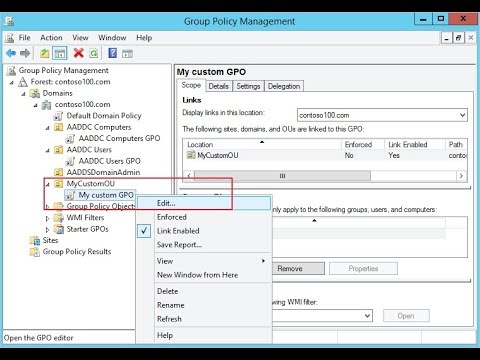The height and width of the screenshot is (360, 480).
Task: Click the red X Delete toolbar icon
Action: click(x=79, y=53)
